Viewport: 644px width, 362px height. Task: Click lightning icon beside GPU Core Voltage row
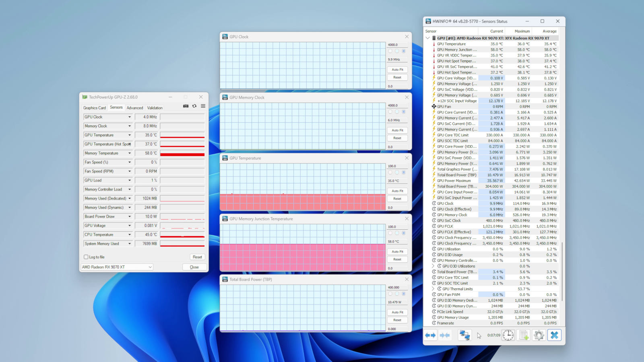click(434, 78)
